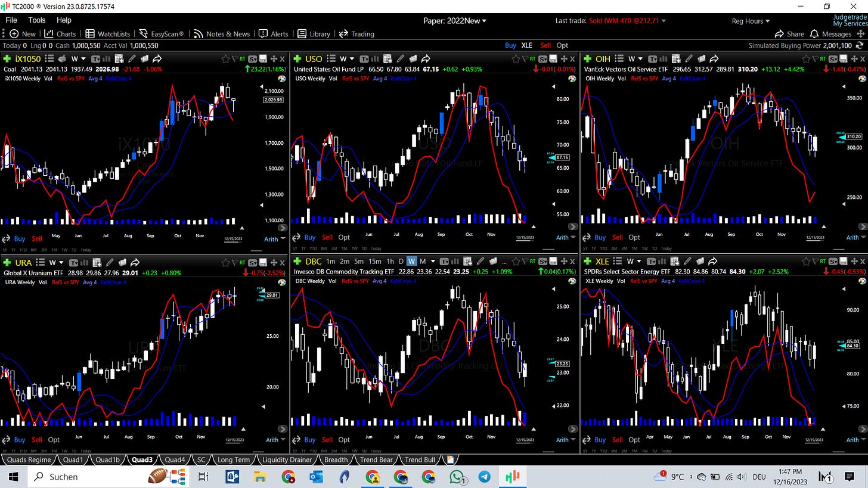The width and height of the screenshot is (868, 488).
Task: Select the 5m timeframe in DBC chart
Action: pos(359,262)
